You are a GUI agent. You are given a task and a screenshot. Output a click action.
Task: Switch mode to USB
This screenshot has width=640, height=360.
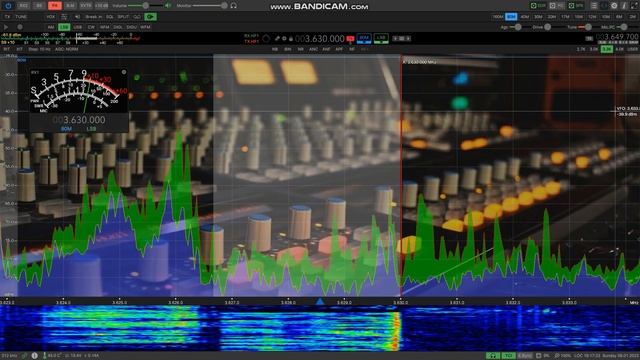tap(78, 27)
